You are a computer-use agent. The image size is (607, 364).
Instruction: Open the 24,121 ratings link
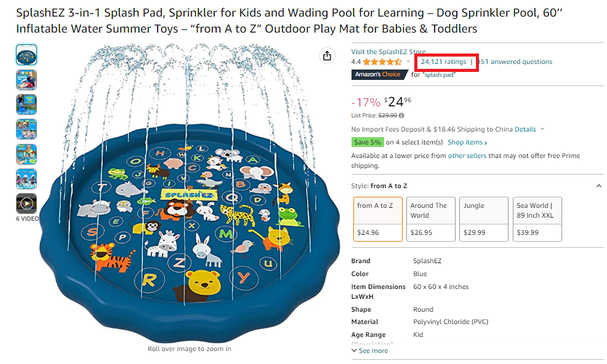443,61
